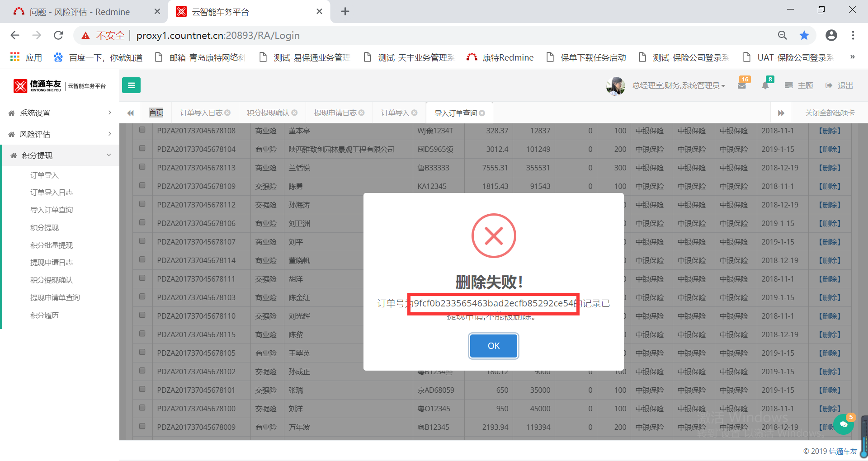The width and height of the screenshot is (868, 461).
Task: Open 积分履历 in the sidebar
Action: pyautogui.click(x=44, y=315)
